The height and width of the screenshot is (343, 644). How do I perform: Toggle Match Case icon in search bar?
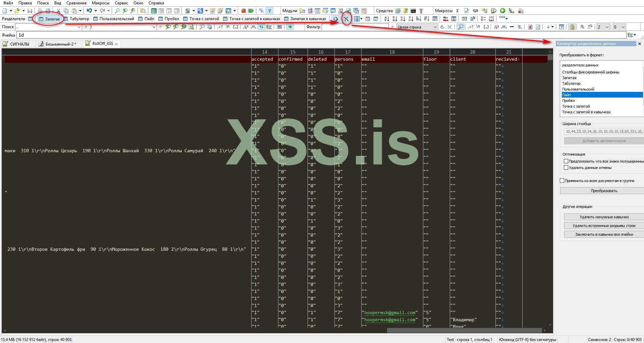[246, 27]
